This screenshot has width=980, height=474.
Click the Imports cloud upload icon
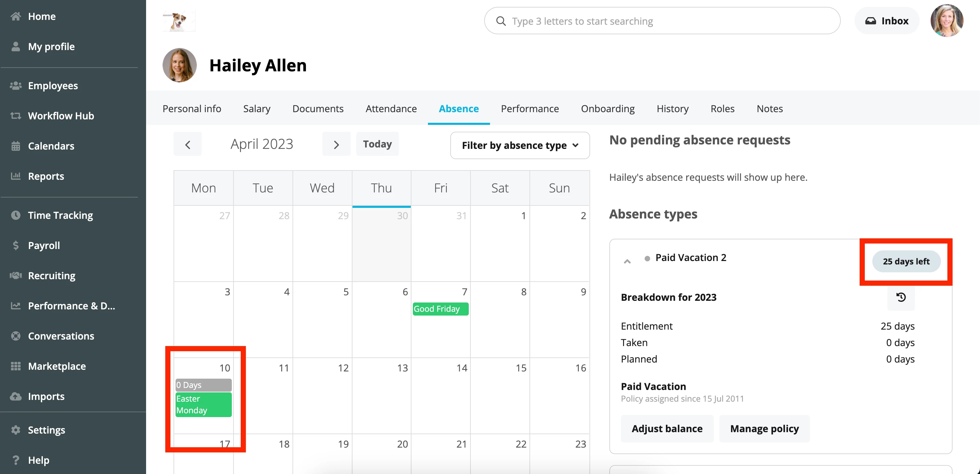15,396
